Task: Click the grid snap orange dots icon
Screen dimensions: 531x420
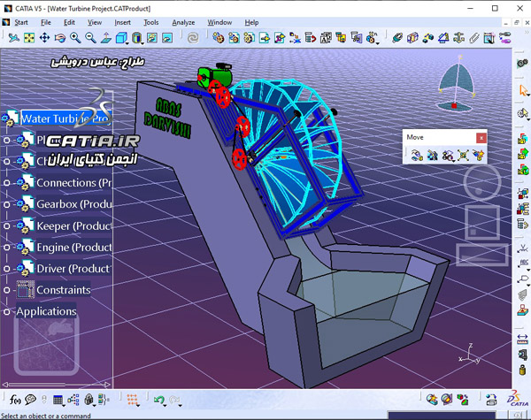Action: coord(133,400)
